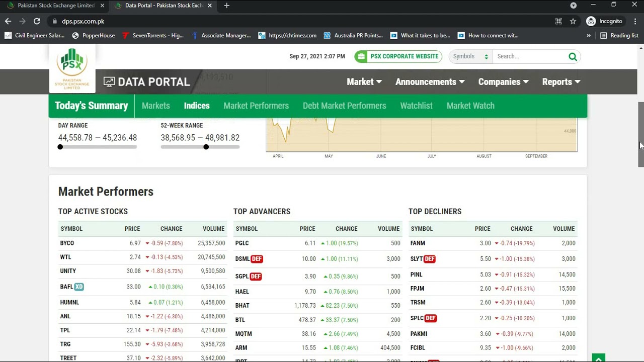Click the DEF badge next to SGPL
The width and height of the screenshot is (644, 362).
(256, 277)
